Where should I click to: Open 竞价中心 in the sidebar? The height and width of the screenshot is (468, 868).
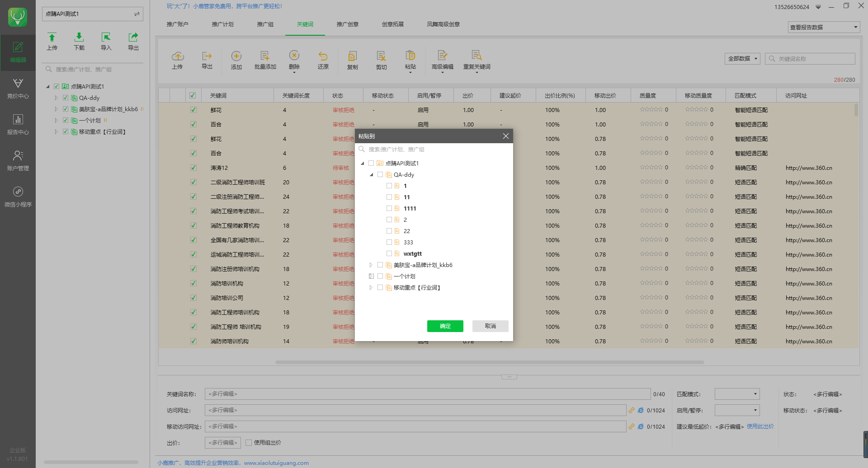tap(18, 89)
